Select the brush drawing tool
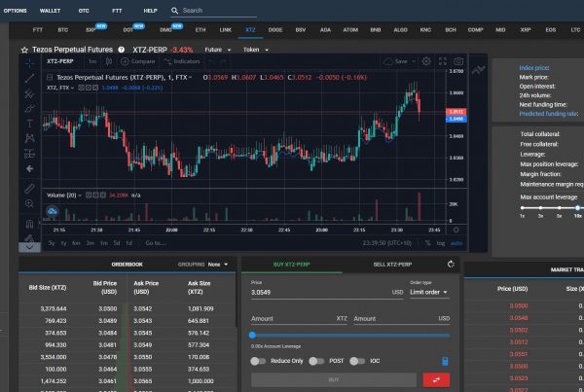This screenshot has height=392, width=584. pos(30,108)
